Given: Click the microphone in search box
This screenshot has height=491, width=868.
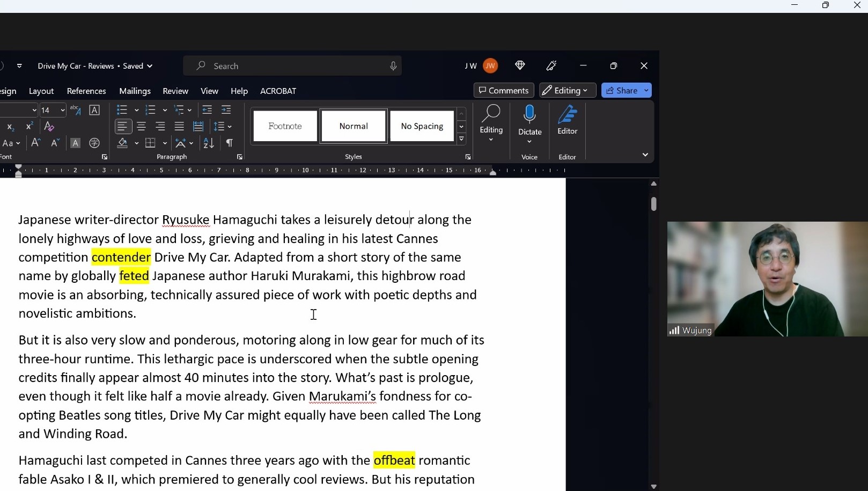Looking at the screenshot, I should click(x=393, y=66).
